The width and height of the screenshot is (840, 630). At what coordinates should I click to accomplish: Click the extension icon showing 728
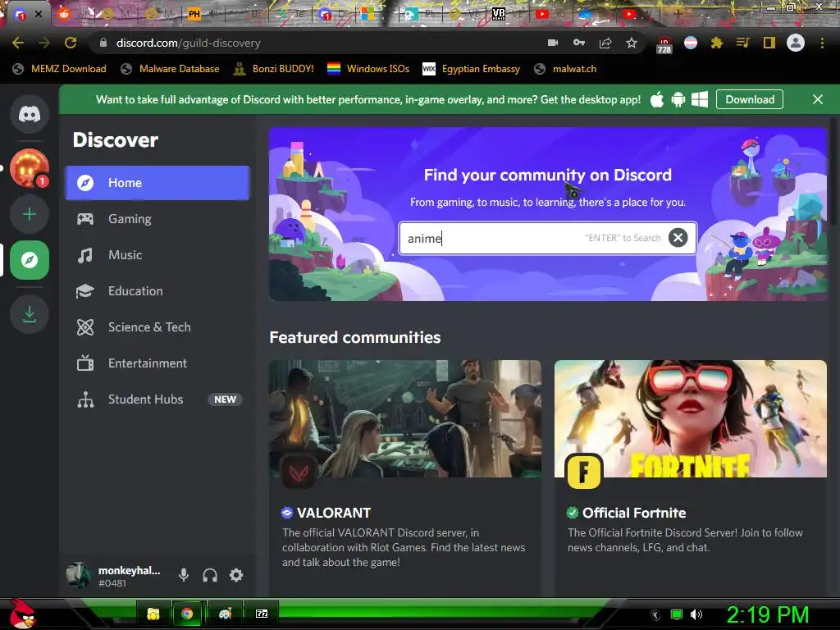664,45
